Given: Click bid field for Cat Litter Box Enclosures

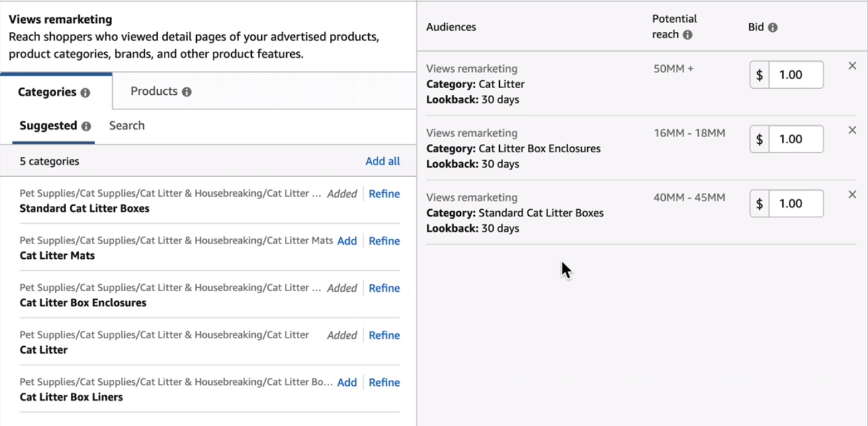Looking at the screenshot, I should click(795, 139).
